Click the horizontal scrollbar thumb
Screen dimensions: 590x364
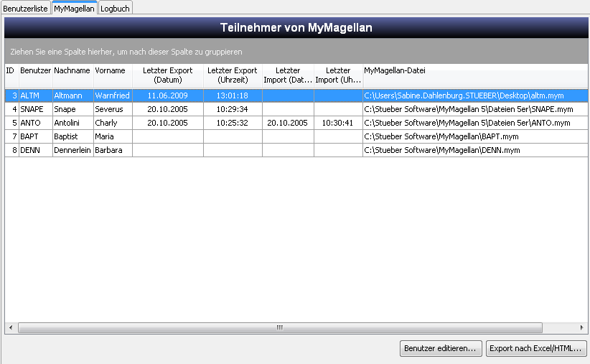coord(280,327)
